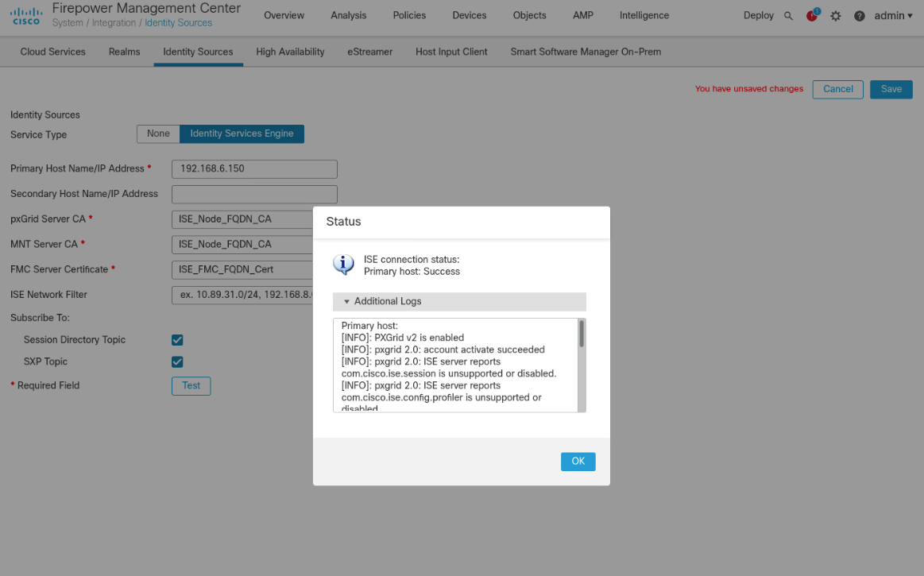Open the admin user dropdown
The width and height of the screenshot is (924, 576).
(893, 16)
